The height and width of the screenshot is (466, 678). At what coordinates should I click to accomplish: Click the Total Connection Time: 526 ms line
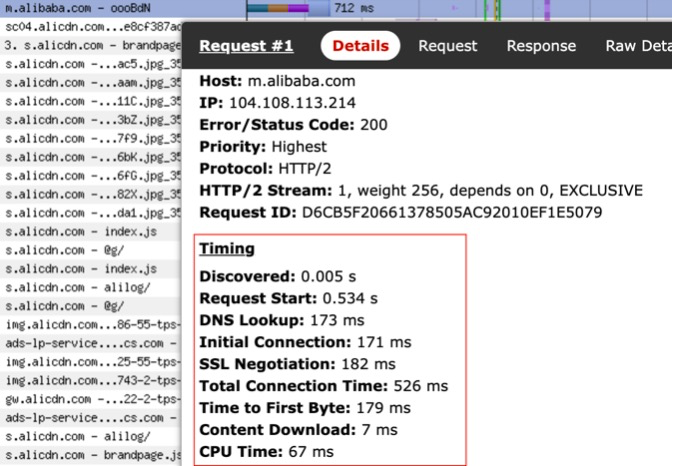coord(324,386)
